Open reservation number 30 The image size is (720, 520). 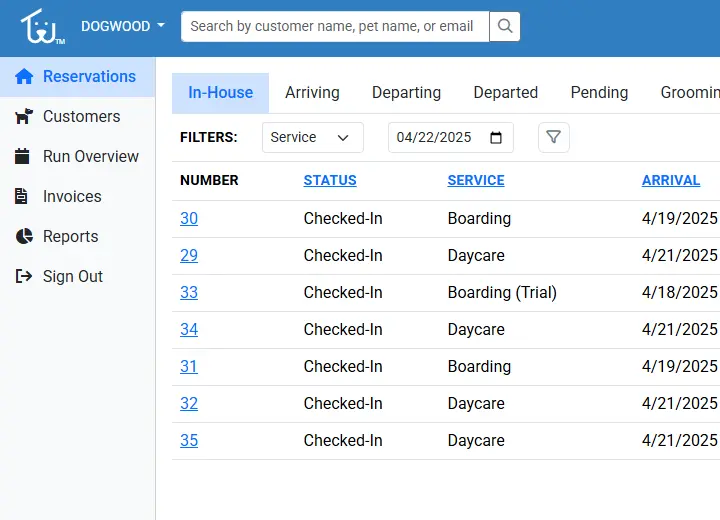189,219
